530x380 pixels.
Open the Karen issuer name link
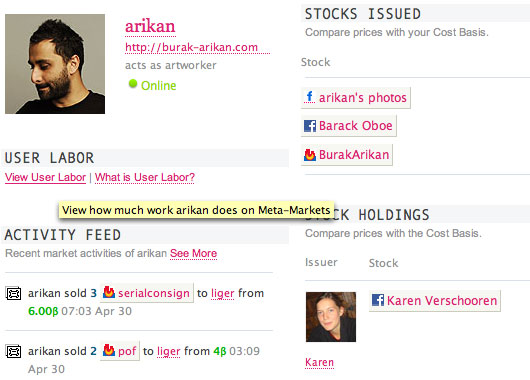(x=319, y=362)
